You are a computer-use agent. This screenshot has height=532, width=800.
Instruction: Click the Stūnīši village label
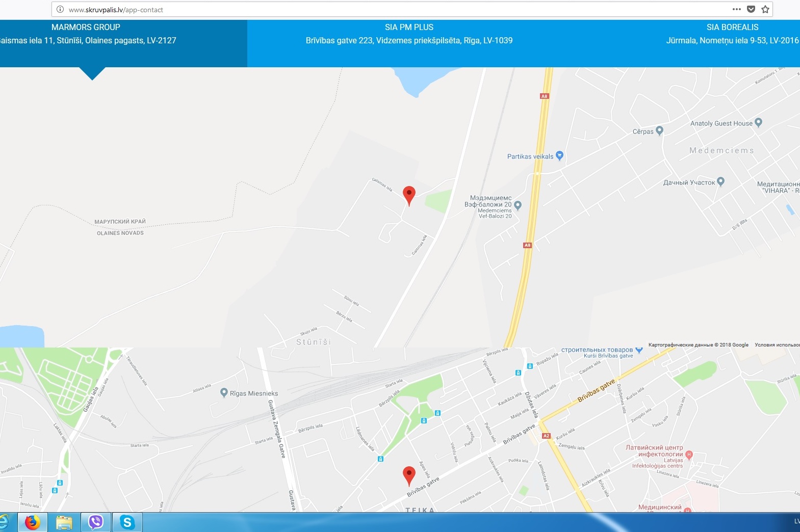point(314,342)
